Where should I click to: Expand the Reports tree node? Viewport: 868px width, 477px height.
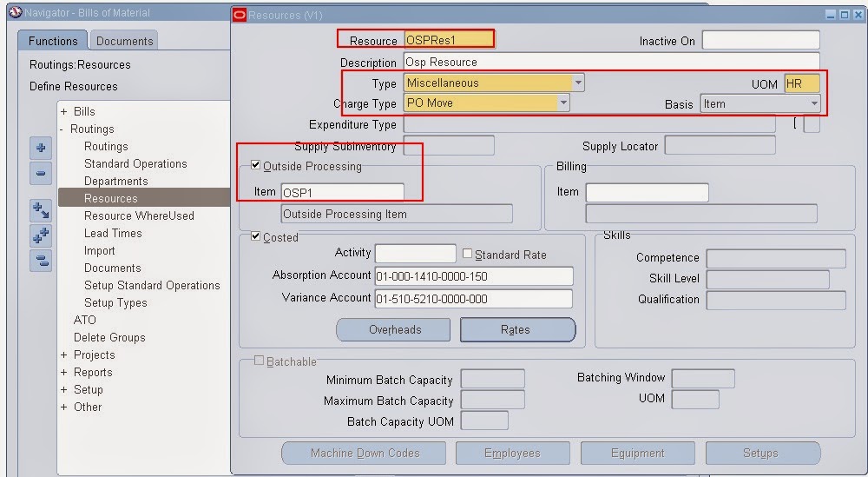63,372
